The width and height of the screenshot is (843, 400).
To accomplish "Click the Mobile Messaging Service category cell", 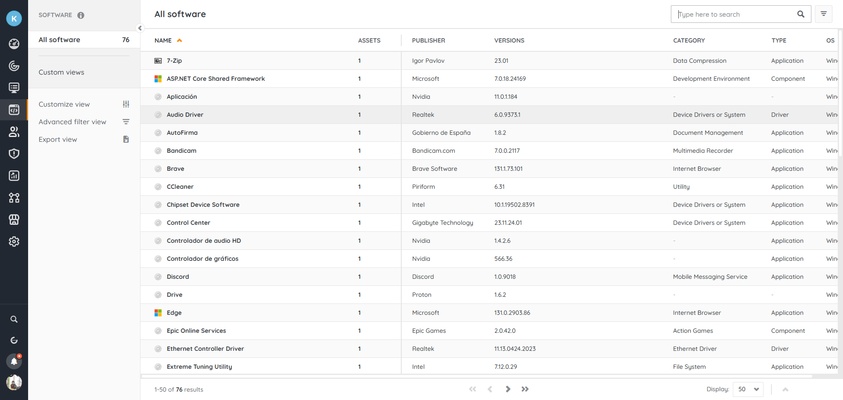I will tap(710, 277).
